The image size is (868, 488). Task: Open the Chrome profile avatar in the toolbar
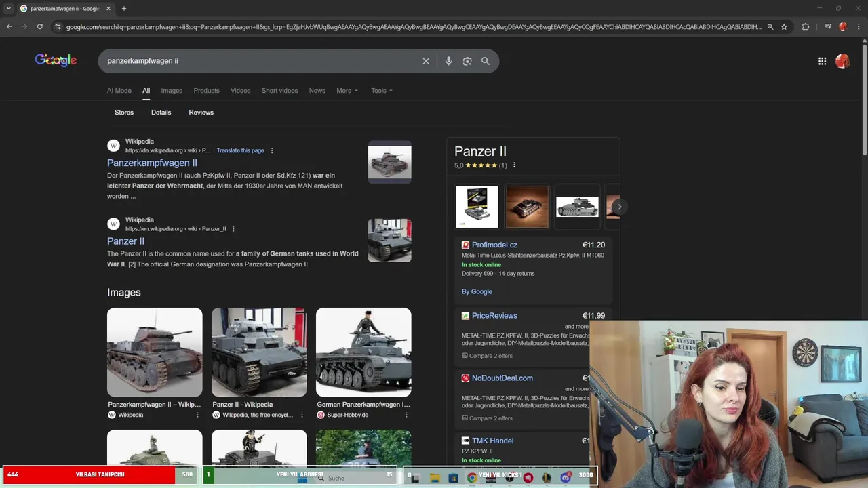(x=843, y=26)
